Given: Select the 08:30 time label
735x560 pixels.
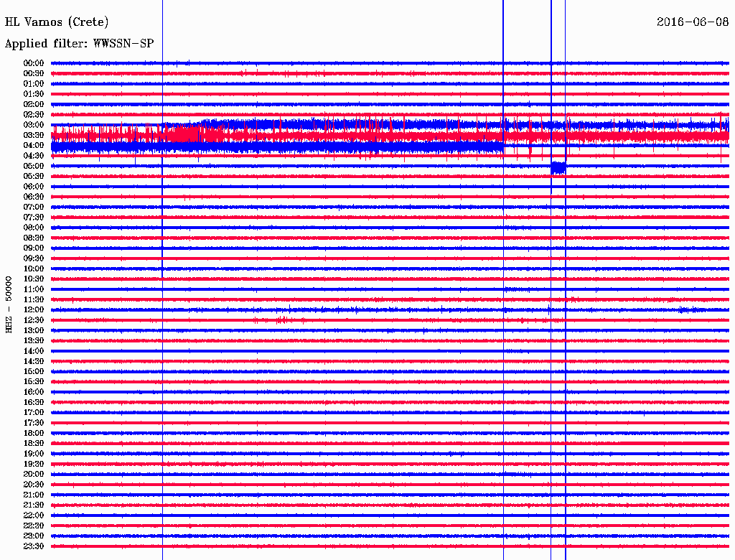Looking at the screenshot, I should click(34, 238).
